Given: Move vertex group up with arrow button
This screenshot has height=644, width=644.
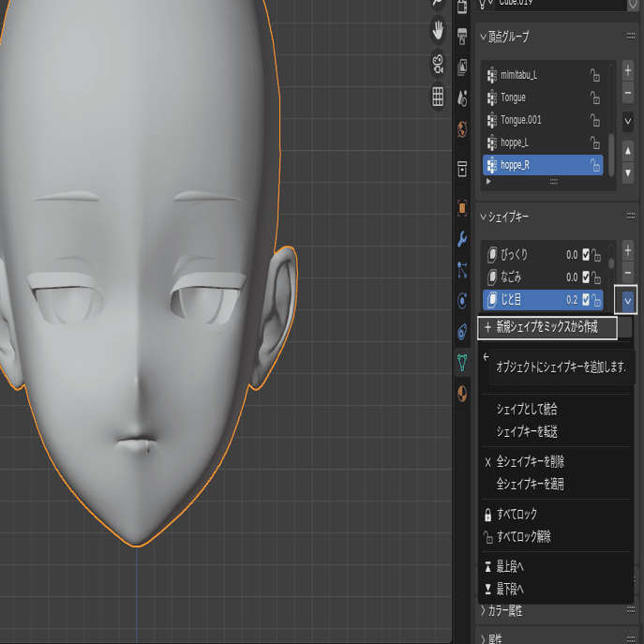Looking at the screenshot, I should [x=627, y=150].
